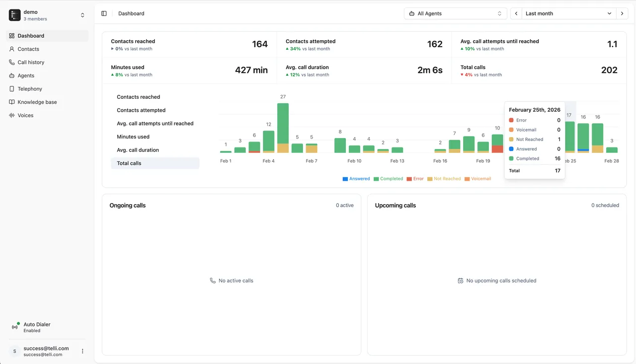
Task: Click the Telephony device icon
Action: (12, 89)
